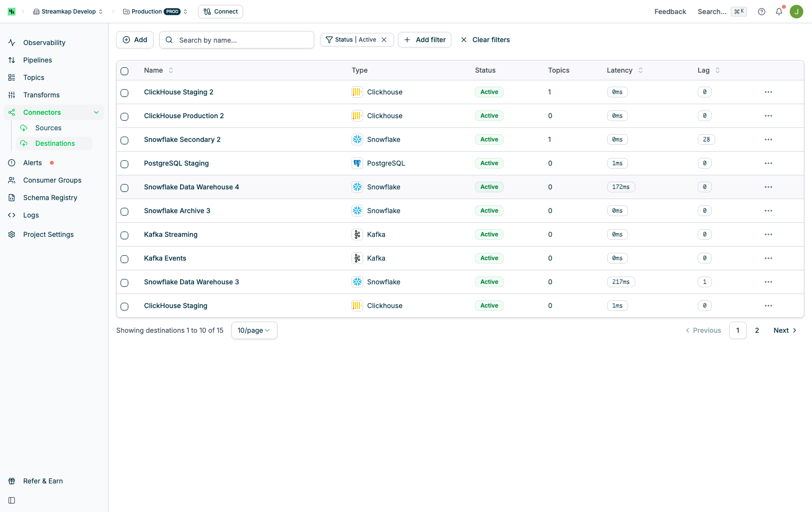Open actions menu for Snowflake Secondary 2
The height and width of the screenshot is (512, 812).
pos(768,140)
